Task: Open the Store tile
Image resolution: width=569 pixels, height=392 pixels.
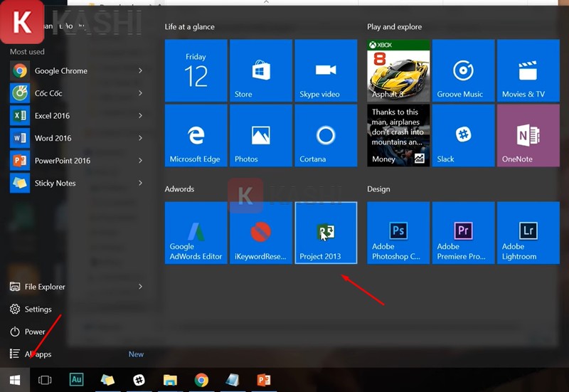Action: (x=261, y=70)
